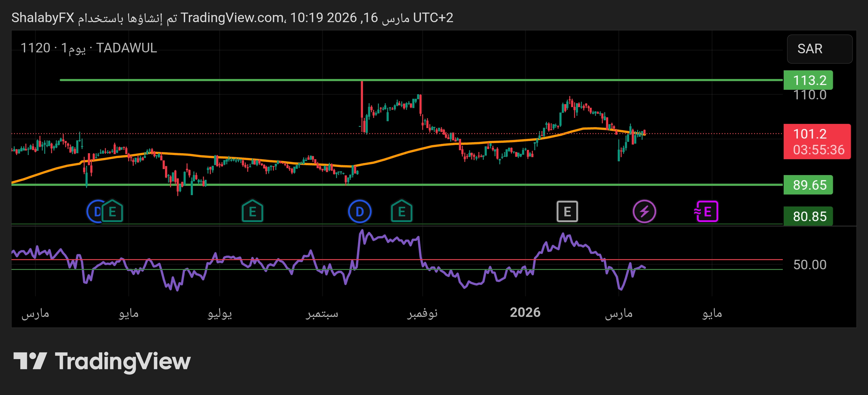Image resolution: width=868 pixels, height=395 pixels.
Task: Click the first green E icon near May
Action: (112, 212)
